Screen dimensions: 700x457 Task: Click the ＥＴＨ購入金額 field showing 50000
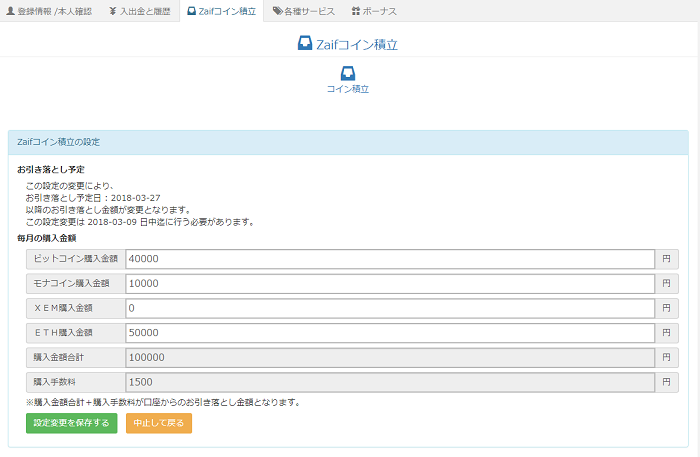(389, 333)
